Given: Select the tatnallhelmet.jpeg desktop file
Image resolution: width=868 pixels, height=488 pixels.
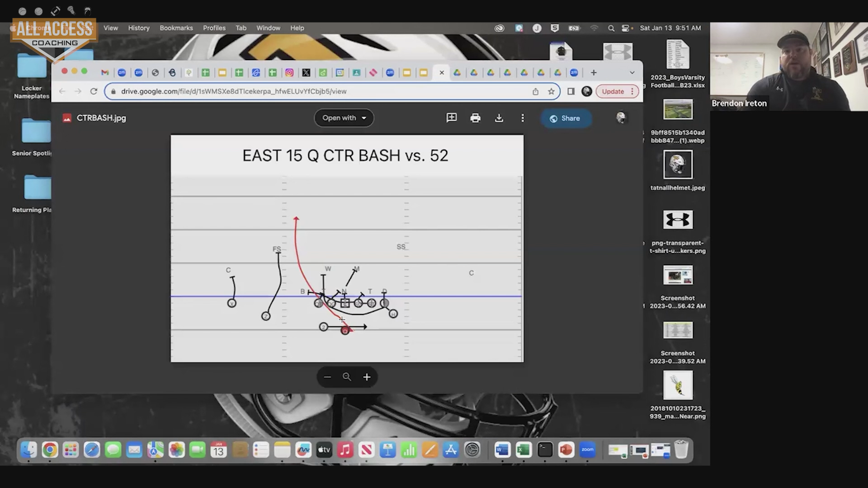Looking at the screenshot, I should (678, 171).
